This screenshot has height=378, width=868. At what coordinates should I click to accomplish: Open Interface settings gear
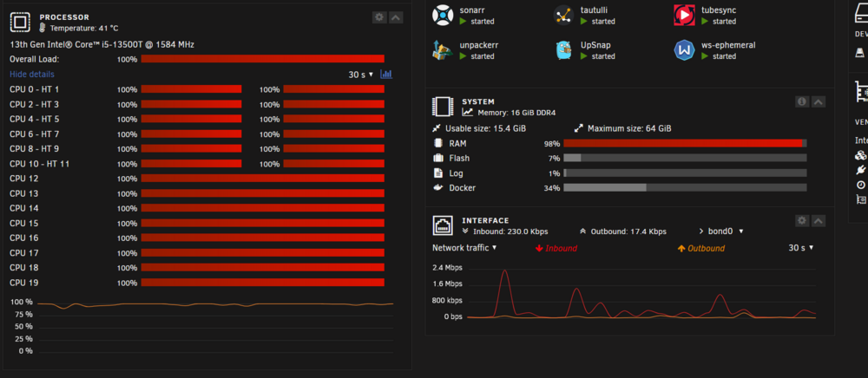coord(802,220)
